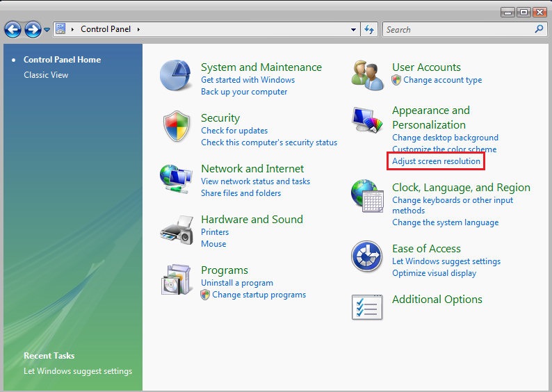
Task: Open the Programs box icon
Action: click(x=176, y=279)
